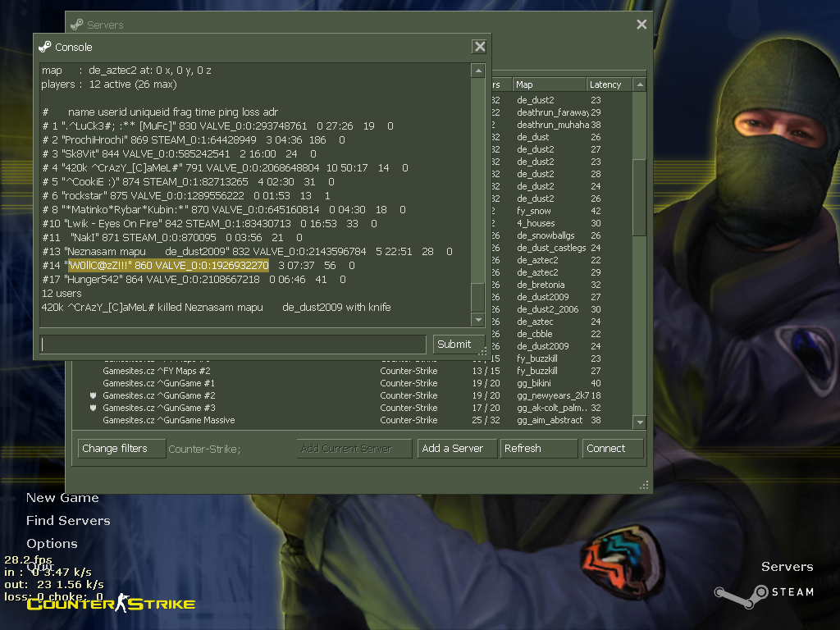Select Gamesites.cz ^FY Maps #2 server
840x630 pixels.
[x=351, y=371]
